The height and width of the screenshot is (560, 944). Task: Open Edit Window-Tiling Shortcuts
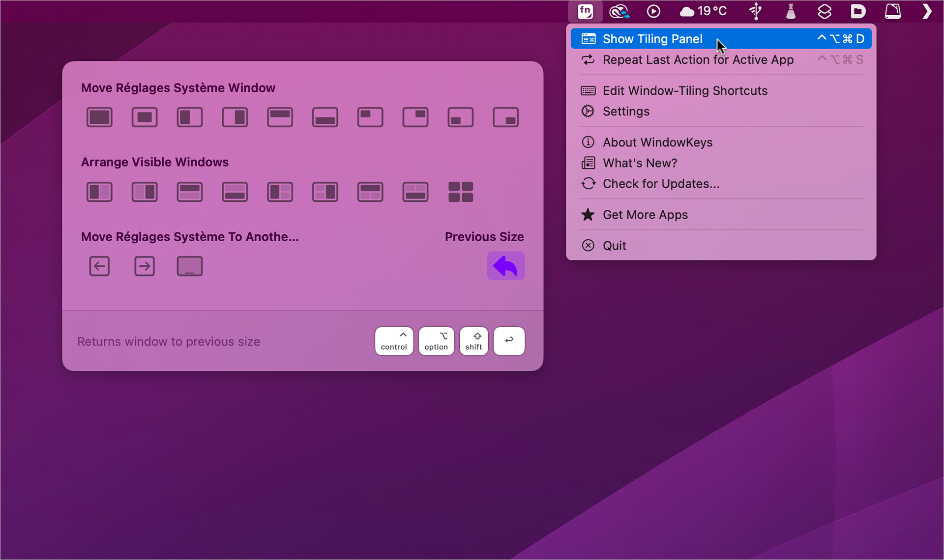point(721,91)
